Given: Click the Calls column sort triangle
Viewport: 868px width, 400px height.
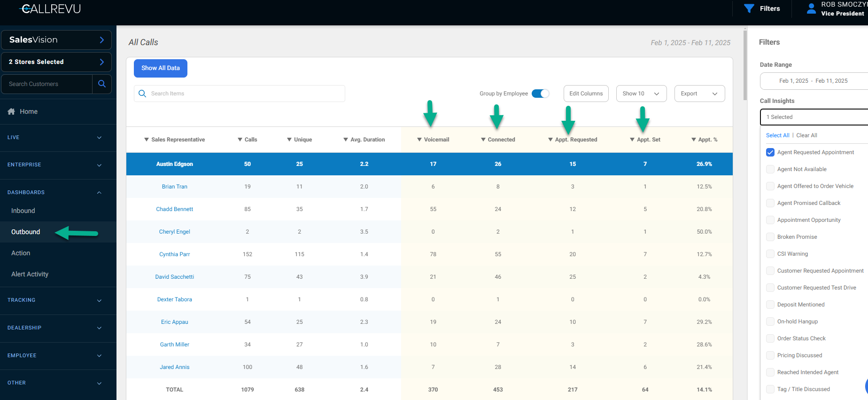Looking at the screenshot, I should [x=240, y=140].
